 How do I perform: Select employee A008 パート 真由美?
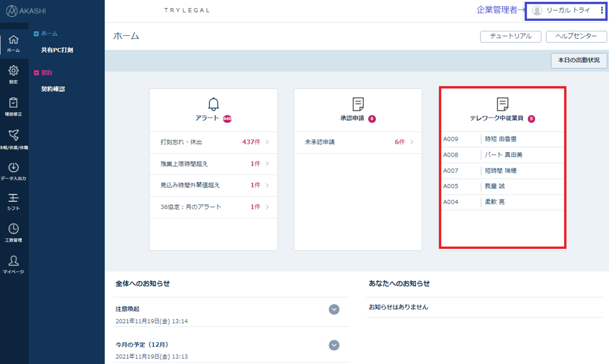502,155
